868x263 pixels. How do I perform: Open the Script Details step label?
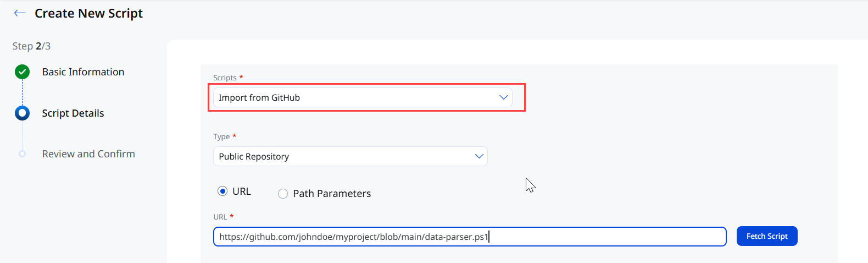tap(73, 113)
